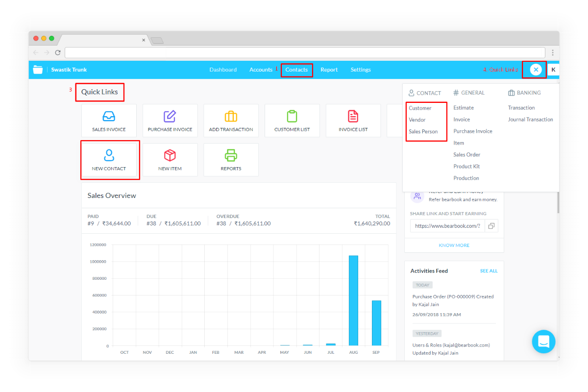Click the Users & Roles updated activity entry
This screenshot has width=588, height=392.
click(451, 349)
